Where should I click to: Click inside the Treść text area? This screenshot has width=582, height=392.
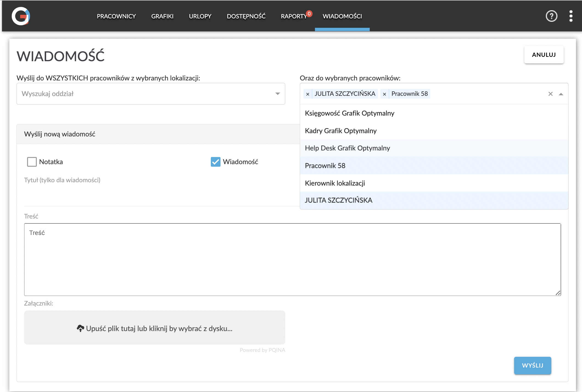[x=292, y=259]
